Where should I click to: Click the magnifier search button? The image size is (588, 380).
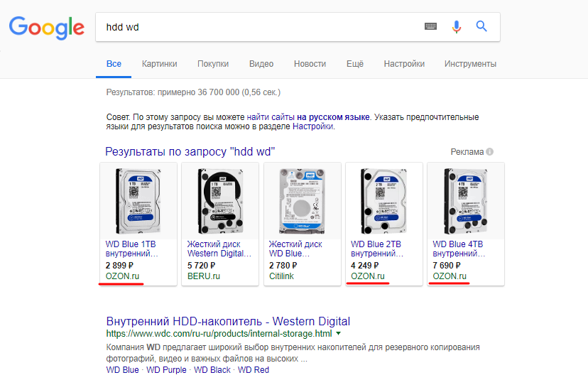[x=481, y=26]
